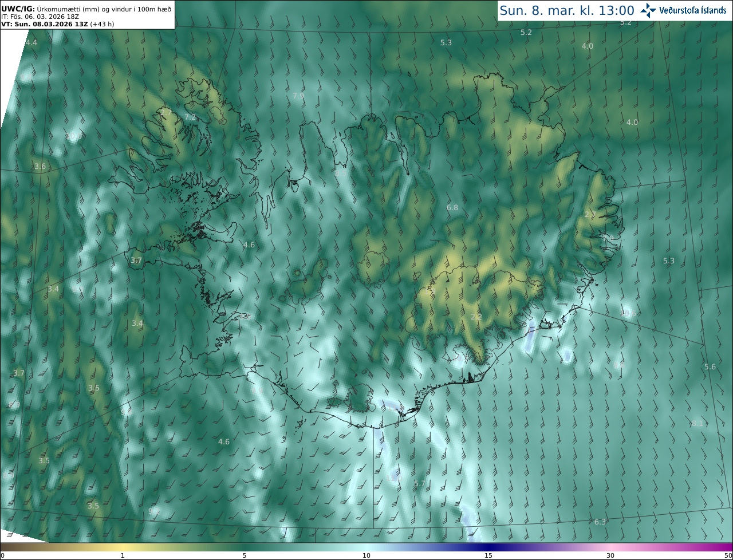Click the 'Sun. 8. mar. kl. 13:00' timestamp

[567, 10]
